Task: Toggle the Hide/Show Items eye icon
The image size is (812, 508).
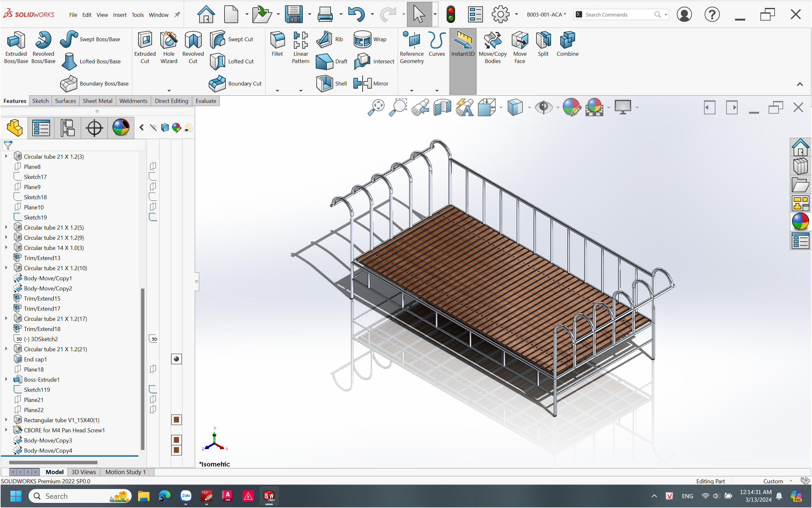Action: click(x=543, y=107)
